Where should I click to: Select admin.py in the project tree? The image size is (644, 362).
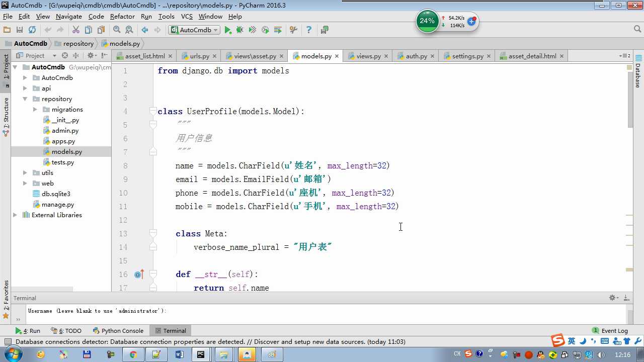coord(65,131)
